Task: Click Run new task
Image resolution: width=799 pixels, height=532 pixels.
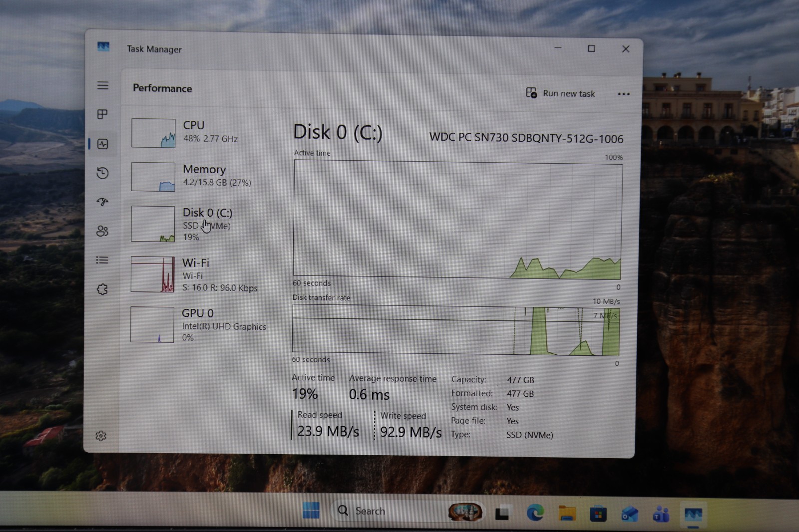Action: coord(560,93)
